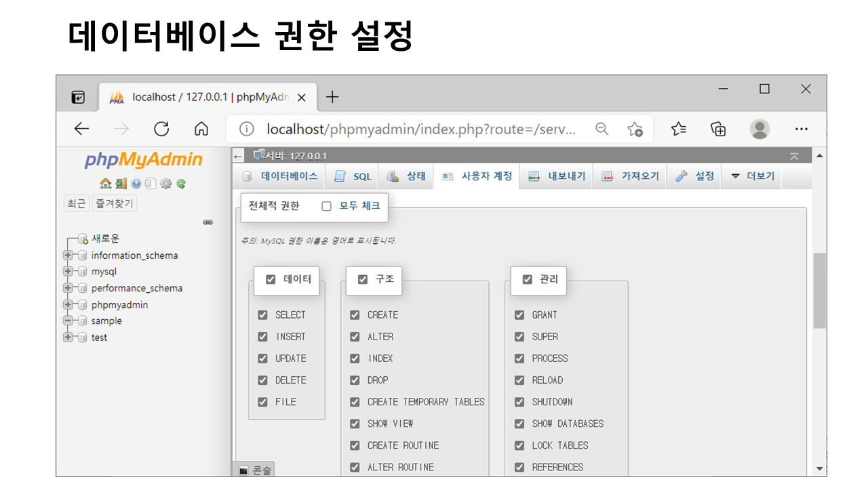
Task: Click the 즐겨찾기 button
Action: [x=114, y=203]
